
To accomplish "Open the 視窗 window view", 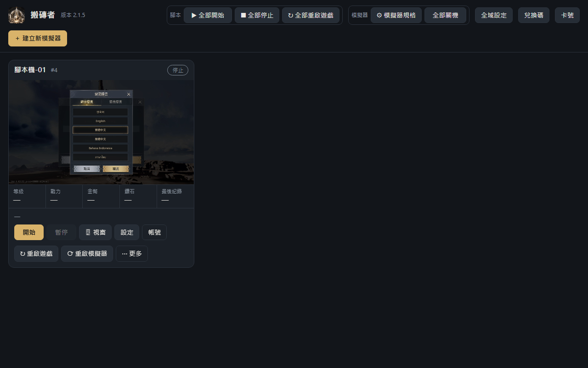I will [95, 232].
